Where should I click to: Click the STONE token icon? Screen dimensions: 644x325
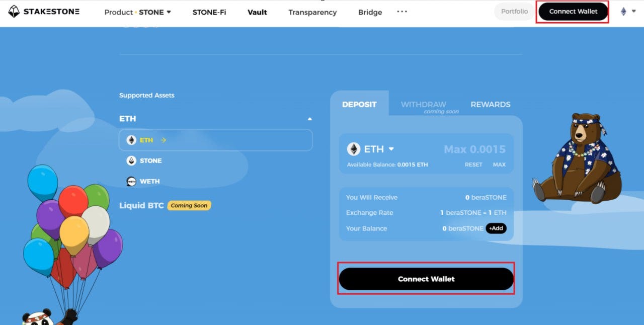(131, 160)
